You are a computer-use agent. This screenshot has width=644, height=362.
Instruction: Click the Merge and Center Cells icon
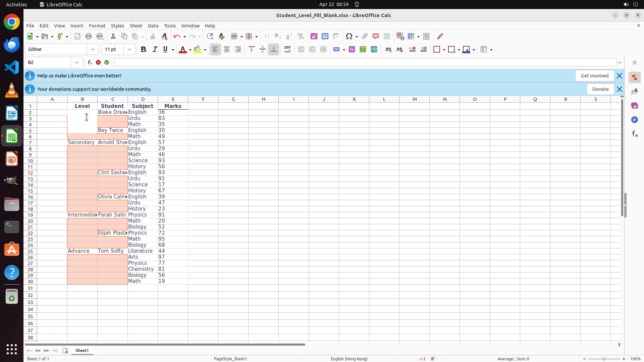301,49
